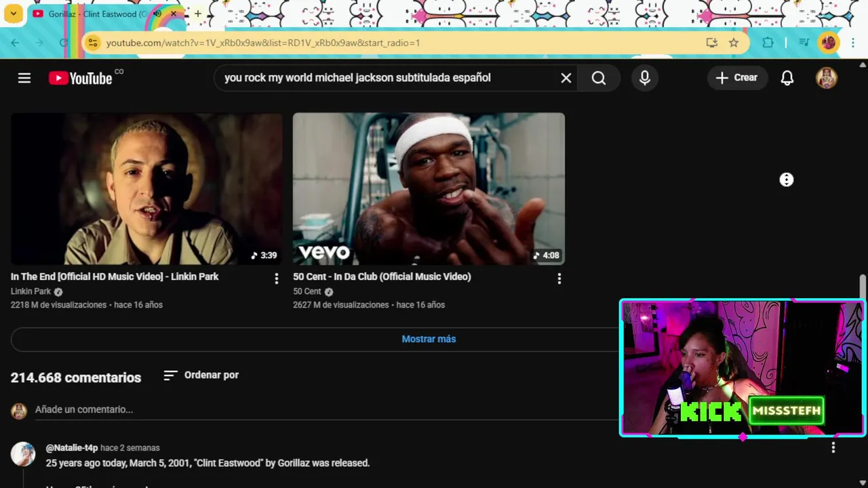Click install app icon in address bar
868x488 pixels.
711,43
